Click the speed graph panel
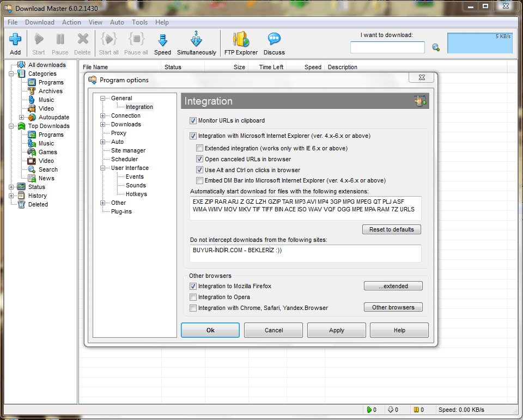The width and height of the screenshot is (523, 420). coord(479,43)
